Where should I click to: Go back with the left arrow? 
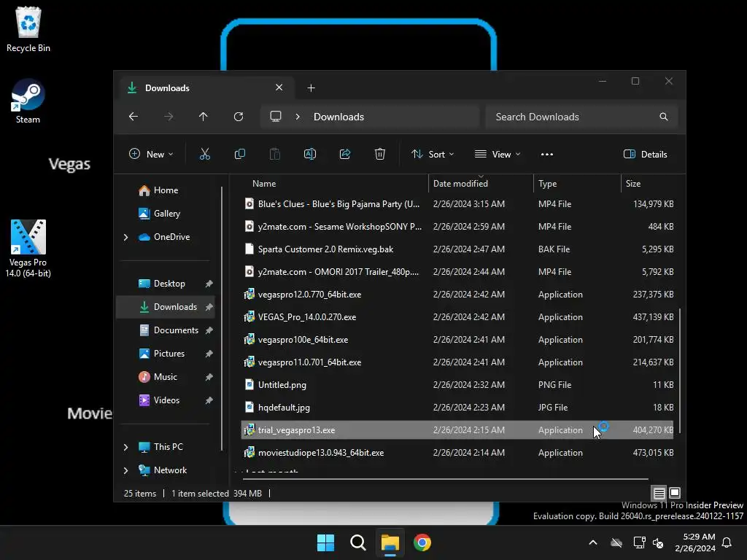pyautogui.click(x=133, y=117)
